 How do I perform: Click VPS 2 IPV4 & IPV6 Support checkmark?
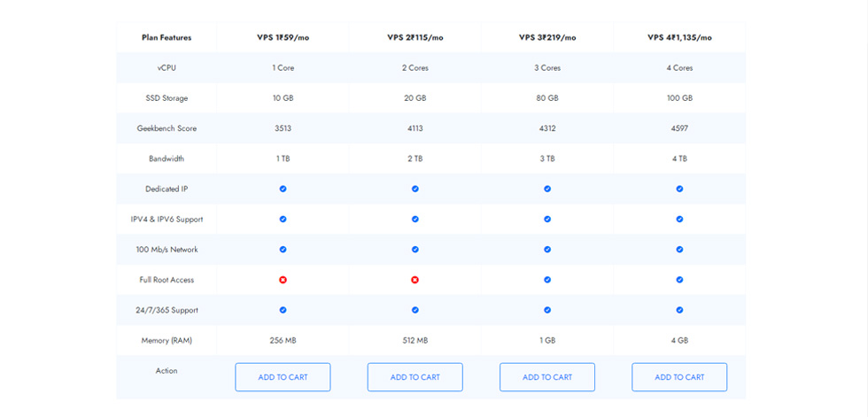(x=415, y=220)
